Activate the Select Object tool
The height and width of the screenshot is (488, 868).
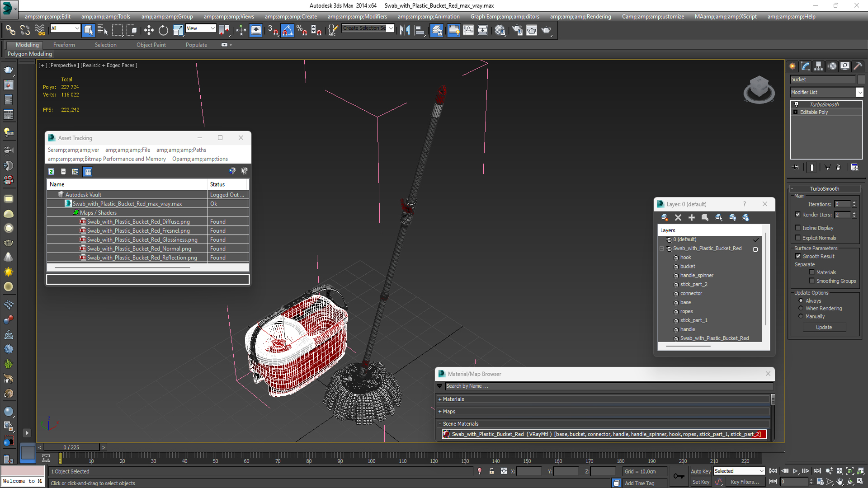pos(89,30)
